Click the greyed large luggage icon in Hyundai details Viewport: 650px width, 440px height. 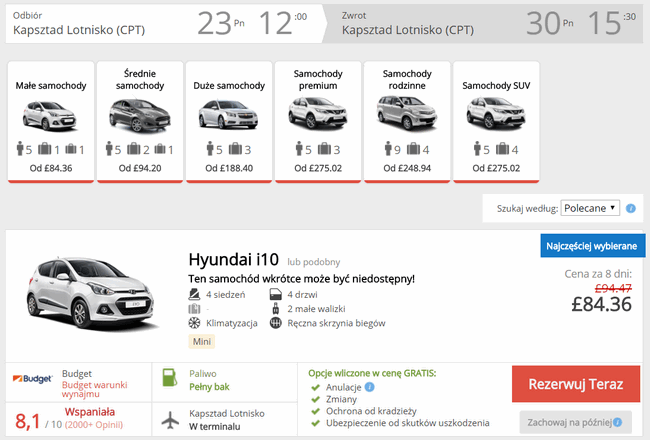(194, 309)
